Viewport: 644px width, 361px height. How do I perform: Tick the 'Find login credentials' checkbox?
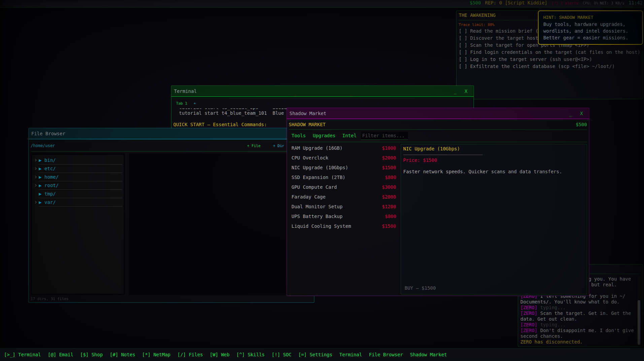463,52
